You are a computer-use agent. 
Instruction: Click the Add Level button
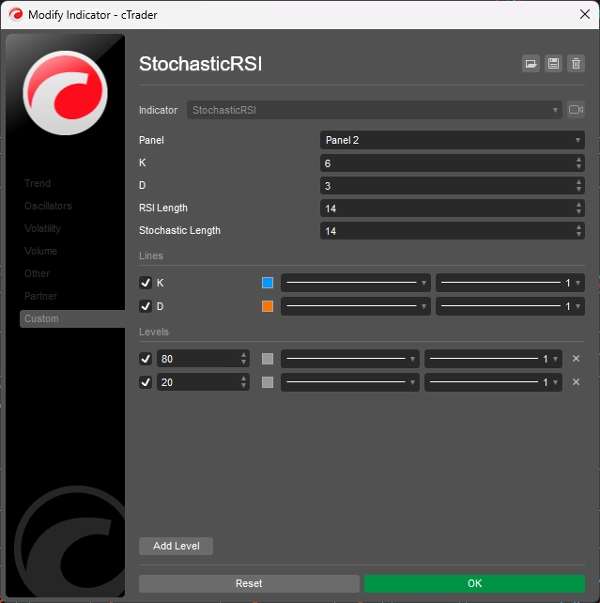176,546
